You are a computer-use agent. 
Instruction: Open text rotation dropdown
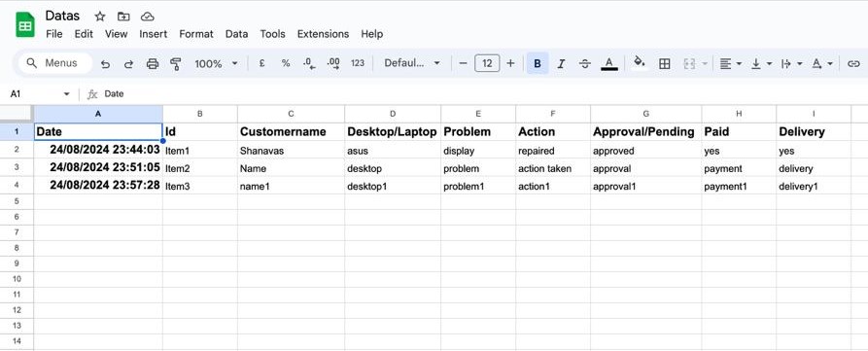click(x=822, y=63)
